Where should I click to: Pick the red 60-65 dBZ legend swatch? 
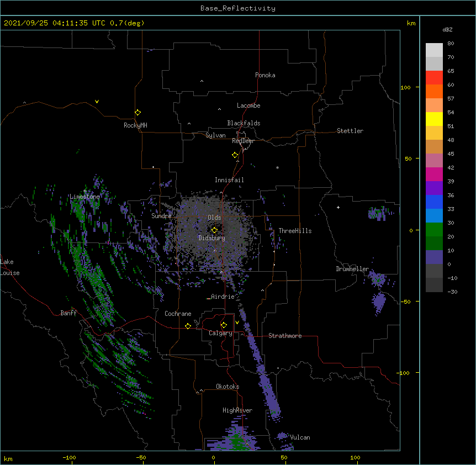[x=434, y=78]
